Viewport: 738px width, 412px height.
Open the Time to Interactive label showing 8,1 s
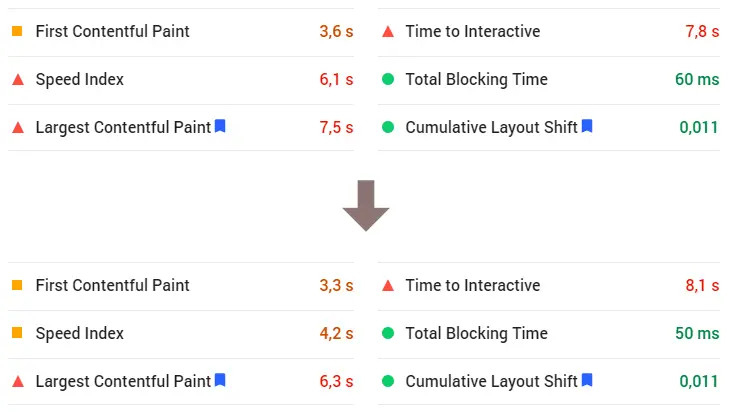click(x=472, y=285)
